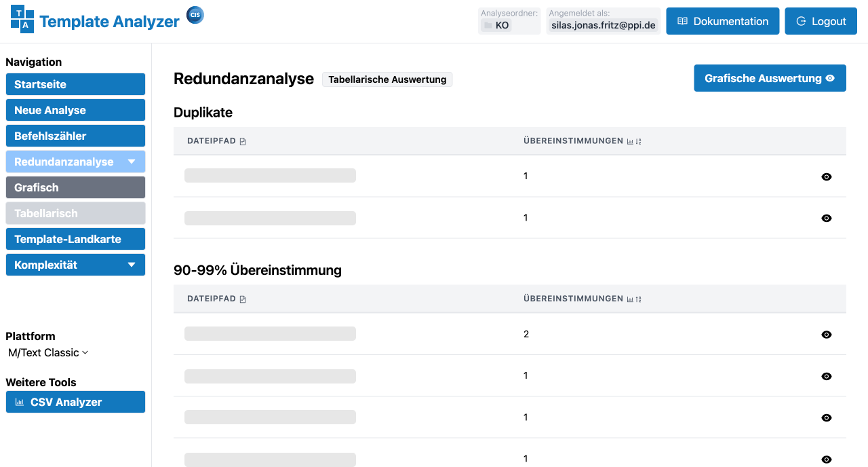Sort Duplikate table by Übereinstimmungen sort icon
This screenshot has height=467, width=868.
(639, 141)
